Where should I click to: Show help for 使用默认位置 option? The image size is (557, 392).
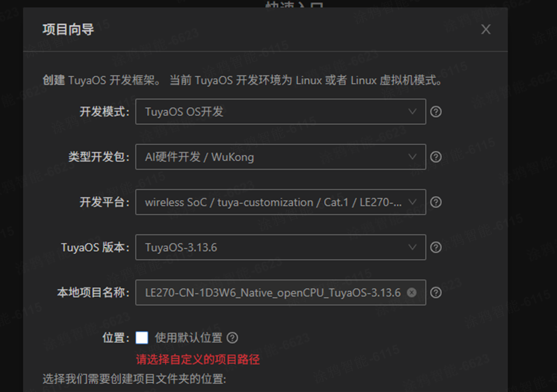[x=232, y=338]
